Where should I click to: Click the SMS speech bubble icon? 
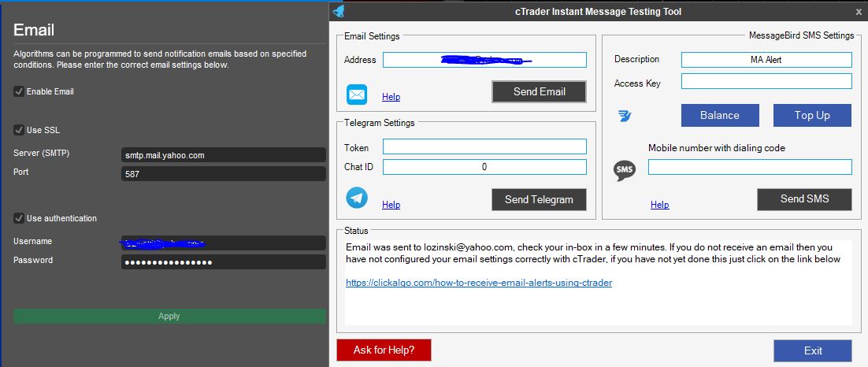[x=625, y=170]
